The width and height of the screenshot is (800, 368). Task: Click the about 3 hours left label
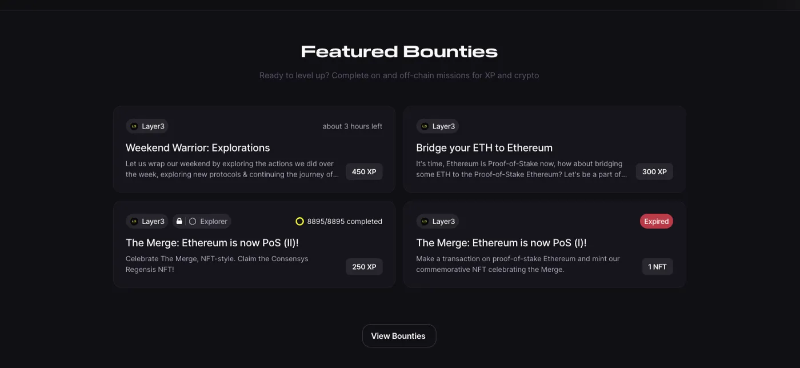tap(352, 126)
